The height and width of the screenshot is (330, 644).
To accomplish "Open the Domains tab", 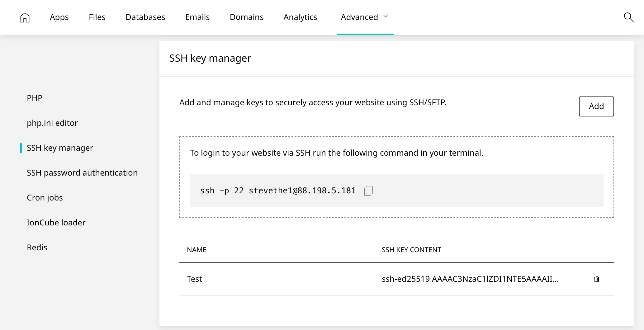I will click(x=246, y=17).
